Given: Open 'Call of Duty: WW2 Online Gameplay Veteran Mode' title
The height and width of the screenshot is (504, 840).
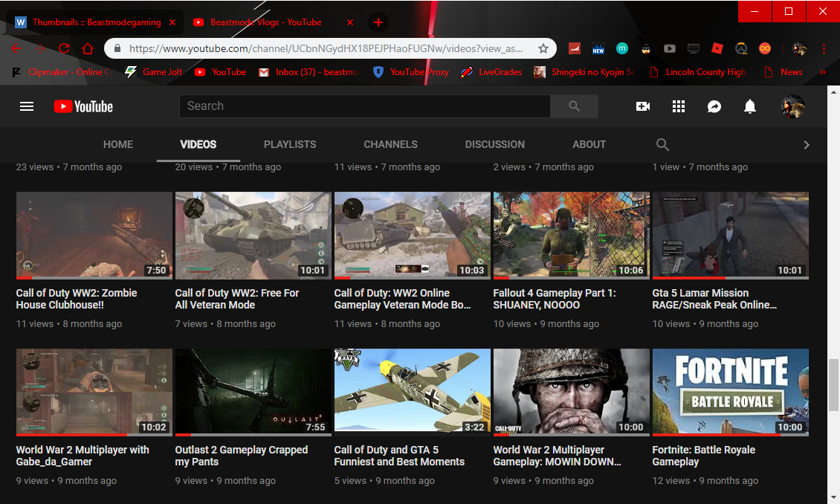Looking at the screenshot, I should pyautogui.click(x=402, y=299).
